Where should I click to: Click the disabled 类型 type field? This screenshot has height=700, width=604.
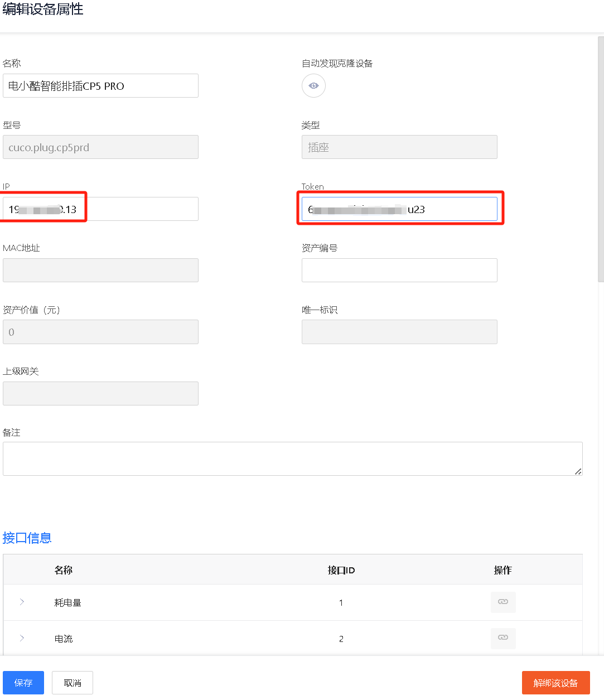[x=399, y=147]
